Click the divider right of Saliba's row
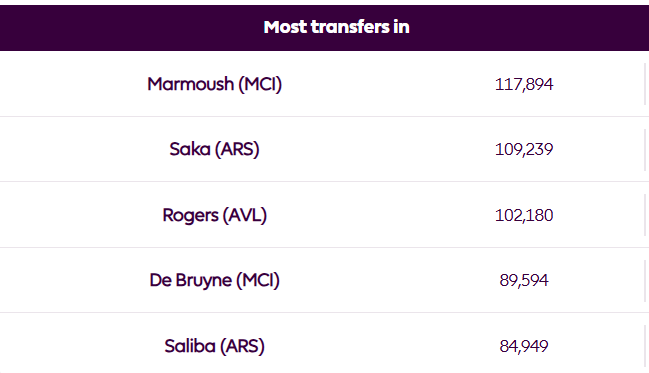Screen dimensions: 649x373 tap(645, 346)
